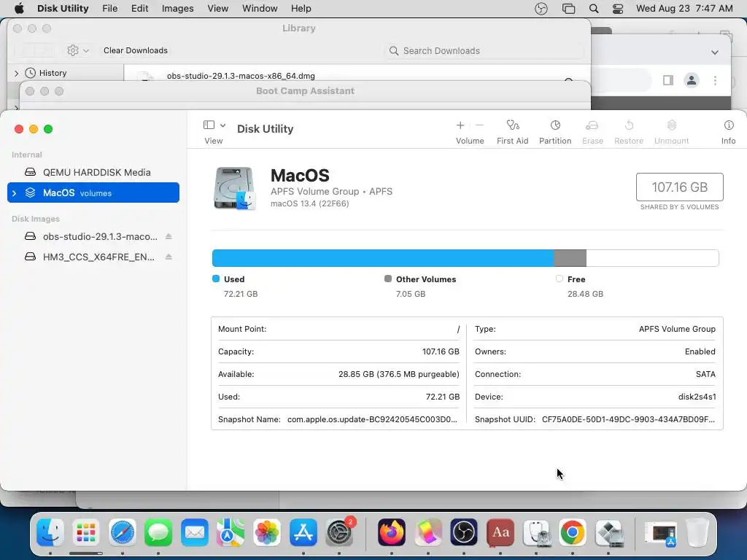Screen dimensions: 747x560
Task: Eject the HM3_CCS_X64FRE_EN disk image
Action: click(169, 257)
